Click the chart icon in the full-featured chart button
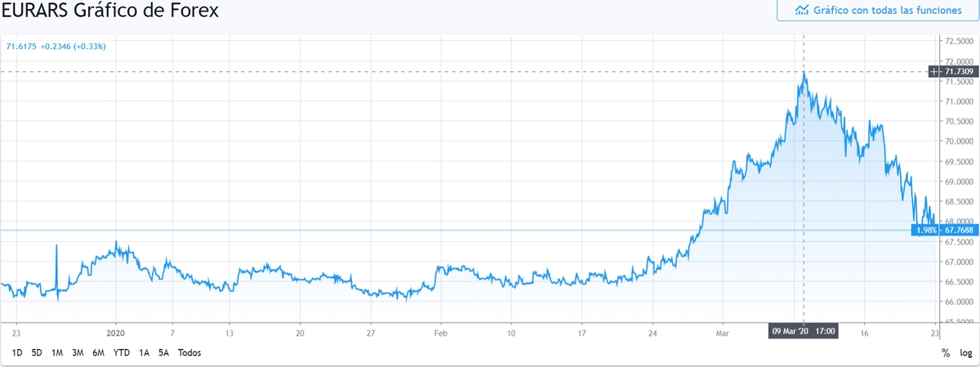 (x=802, y=11)
